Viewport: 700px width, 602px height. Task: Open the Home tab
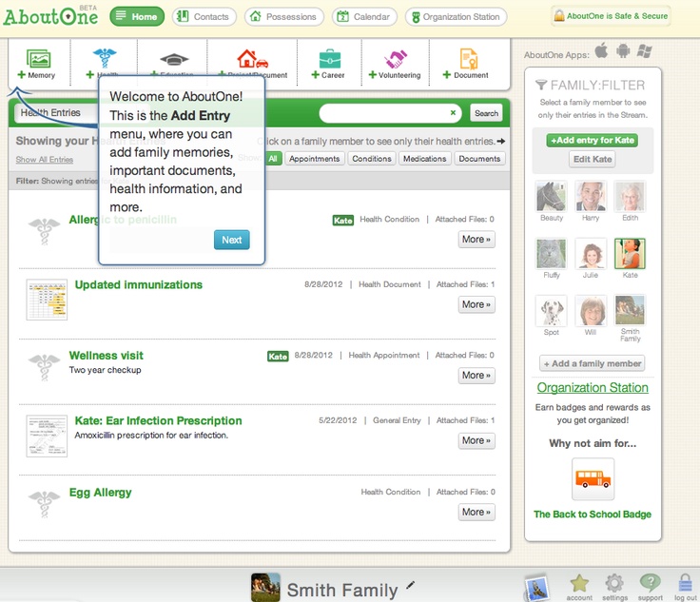click(x=137, y=16)
